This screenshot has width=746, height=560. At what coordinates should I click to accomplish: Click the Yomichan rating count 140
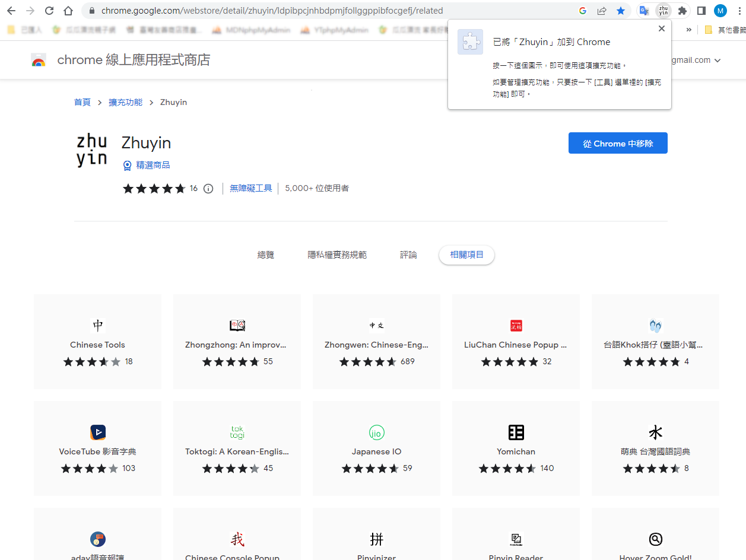[x=547, y=468]
